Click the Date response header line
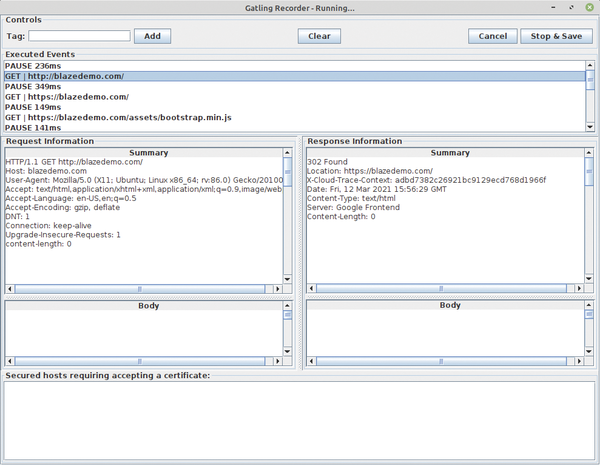This screenshot has width=600, height=465. (x=377, y=189)
